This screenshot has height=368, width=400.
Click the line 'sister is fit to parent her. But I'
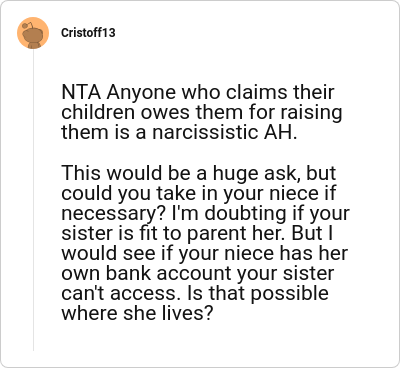click(x=197, y=233)
